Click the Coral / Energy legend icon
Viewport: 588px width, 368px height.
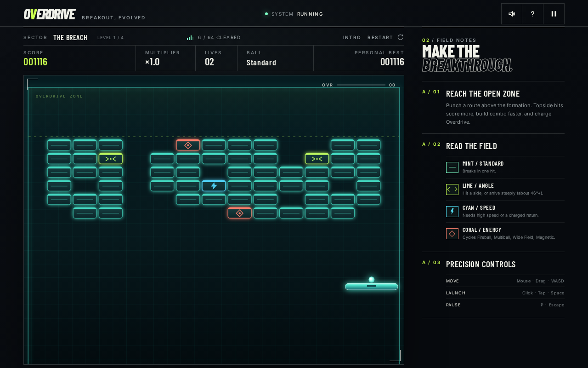click(452, 234)
